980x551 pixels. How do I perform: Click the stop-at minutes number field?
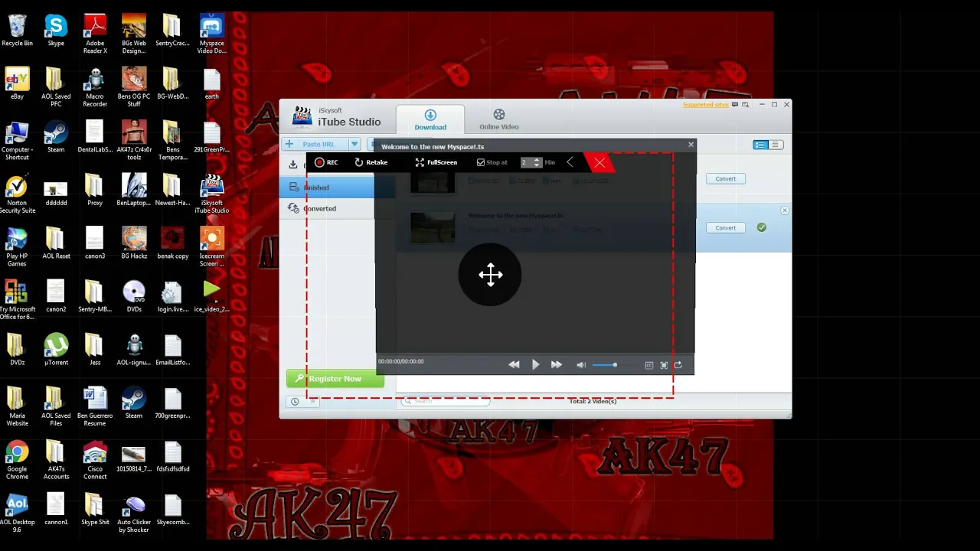[x=527, y=162]
